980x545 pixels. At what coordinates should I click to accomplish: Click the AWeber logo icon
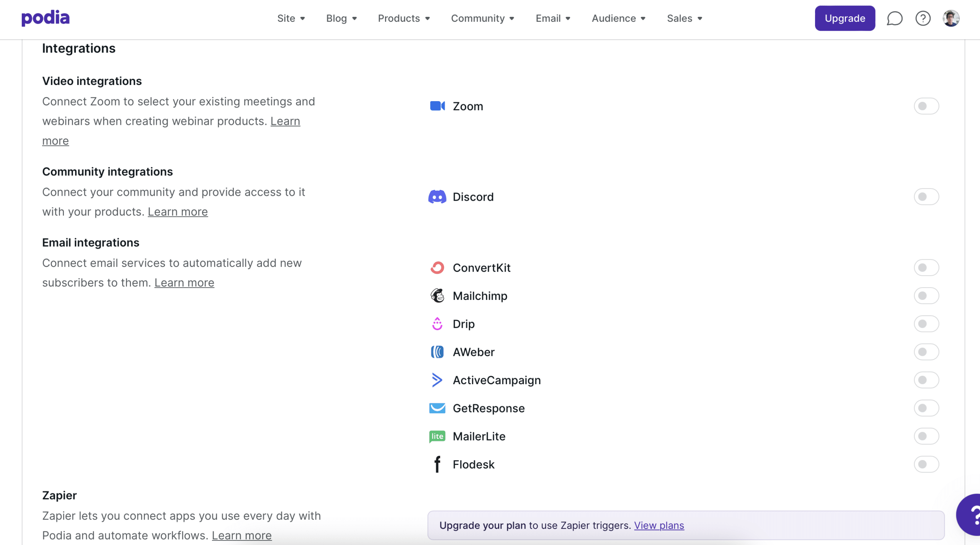(x=437, y=352)
